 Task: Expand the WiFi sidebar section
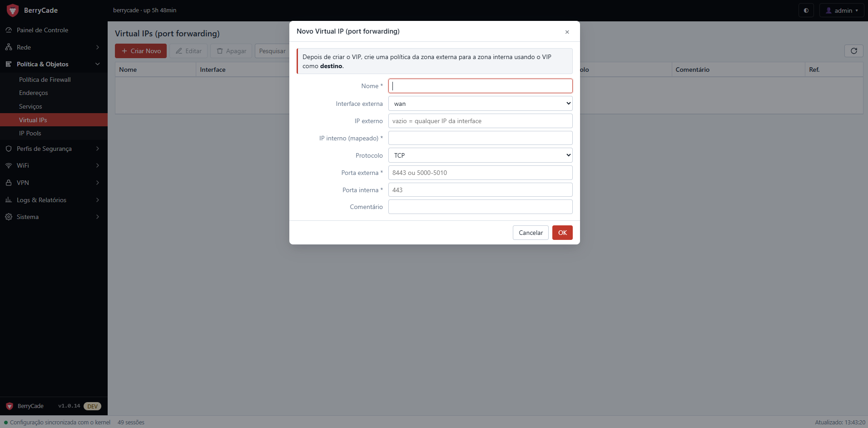click(54, 165)
